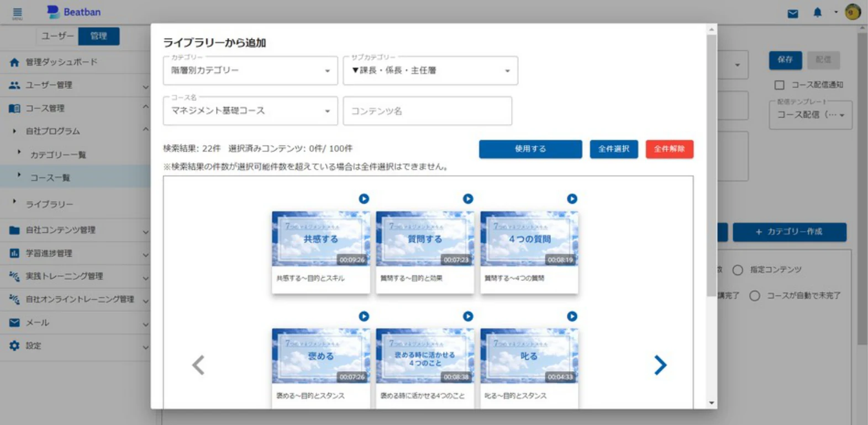Switch to the ユーザー tab
This screenshot has height=425, width=868.
pos(57,36)
